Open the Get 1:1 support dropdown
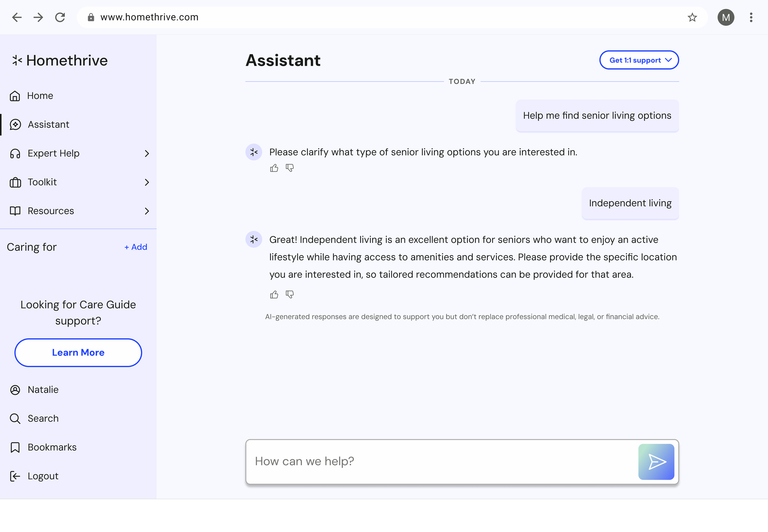The height and width of the screenshot is (532, 768). [x=639, y=60]
